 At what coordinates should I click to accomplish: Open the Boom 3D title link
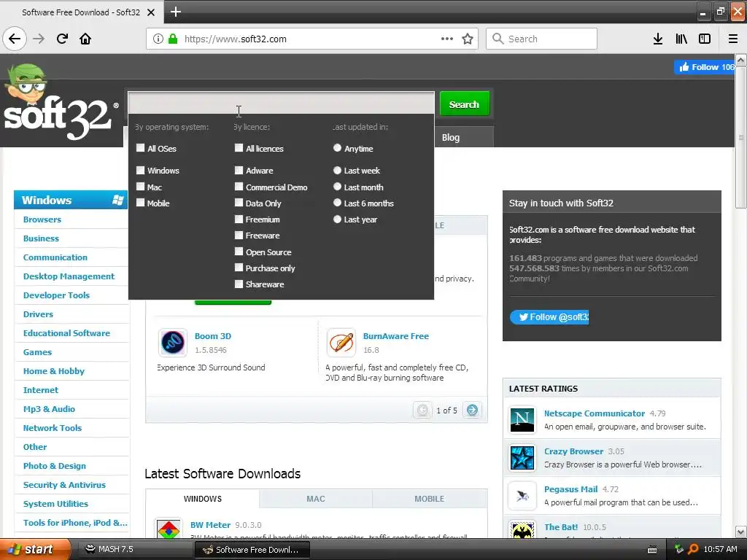click(213, 336)
